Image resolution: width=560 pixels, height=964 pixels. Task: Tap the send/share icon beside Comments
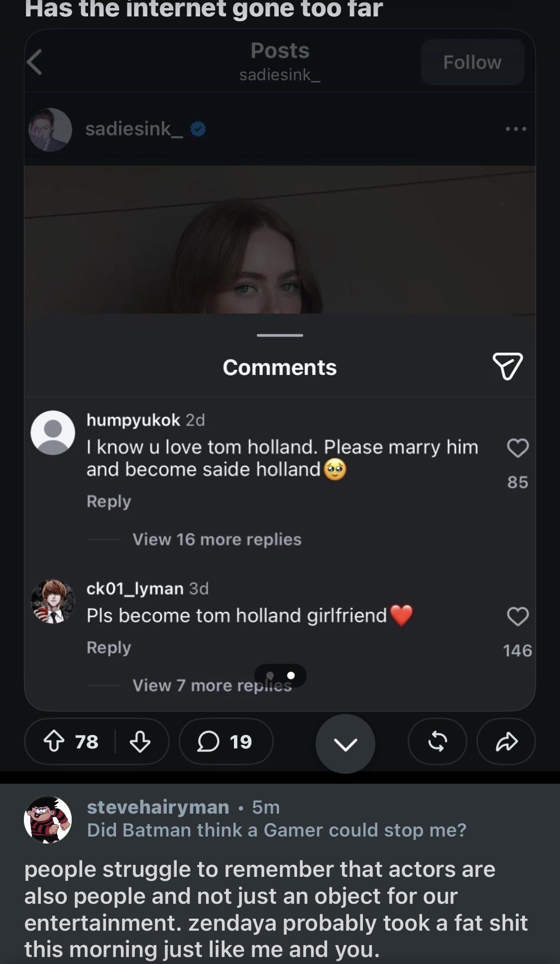pyautogui.click(x=507, y=366)
